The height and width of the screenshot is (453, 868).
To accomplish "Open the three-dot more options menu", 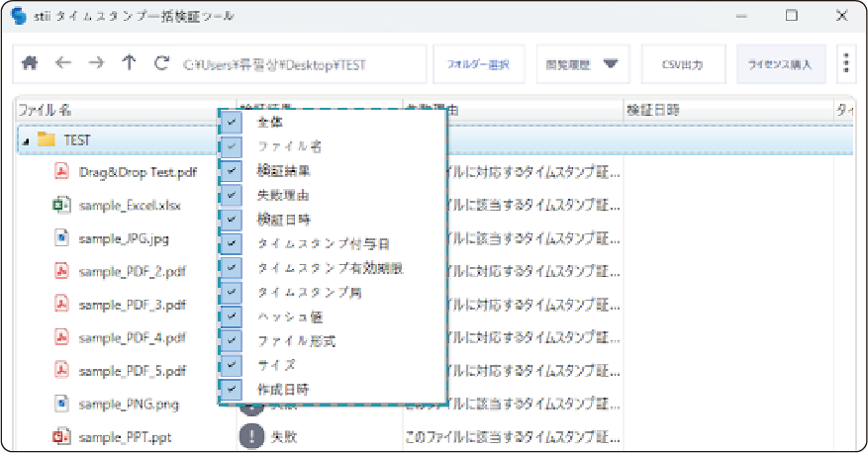I will (x=845, y=64).
